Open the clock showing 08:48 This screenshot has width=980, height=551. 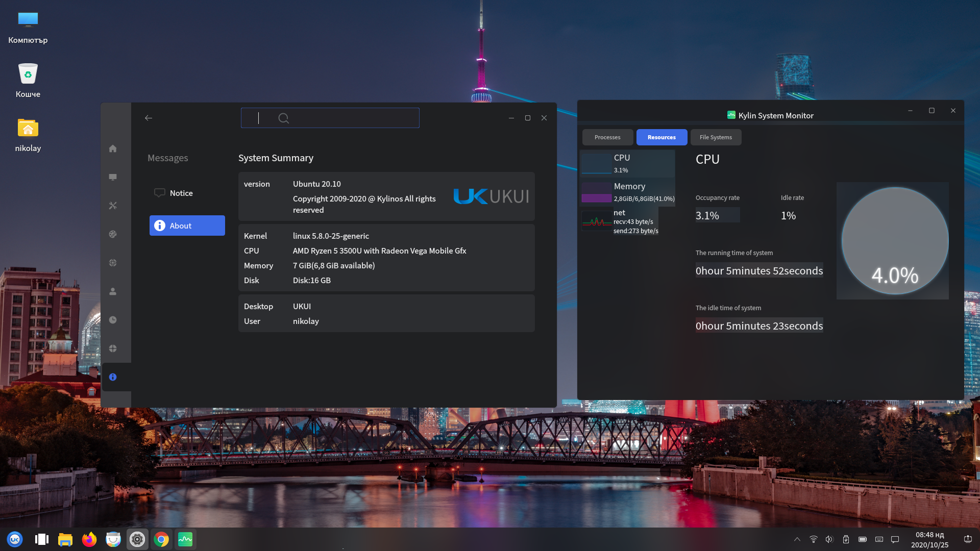tap(930, 540)
